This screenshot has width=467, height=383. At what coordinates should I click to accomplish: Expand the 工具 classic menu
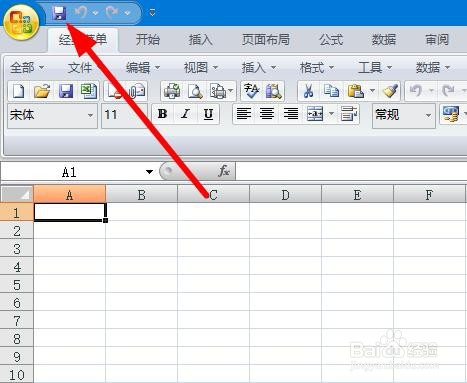coord(375,68)
